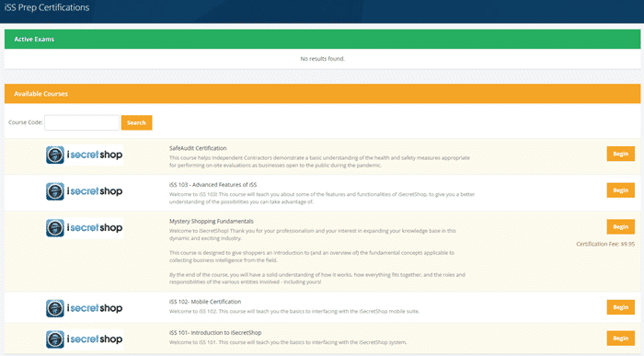Click the SafeAudit Certification title
Image resolution: width=644 pixels, height=356 pixels.
[x=198, y=148]
